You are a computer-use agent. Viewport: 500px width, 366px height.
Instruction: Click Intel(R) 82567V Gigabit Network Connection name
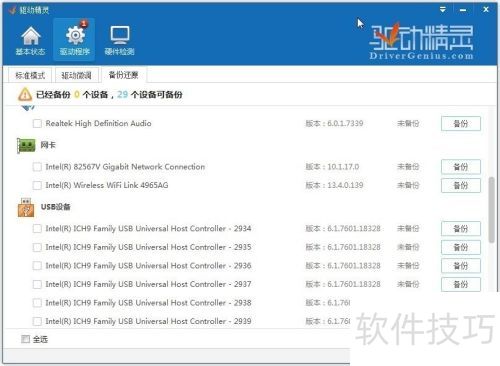click(125, 167)
